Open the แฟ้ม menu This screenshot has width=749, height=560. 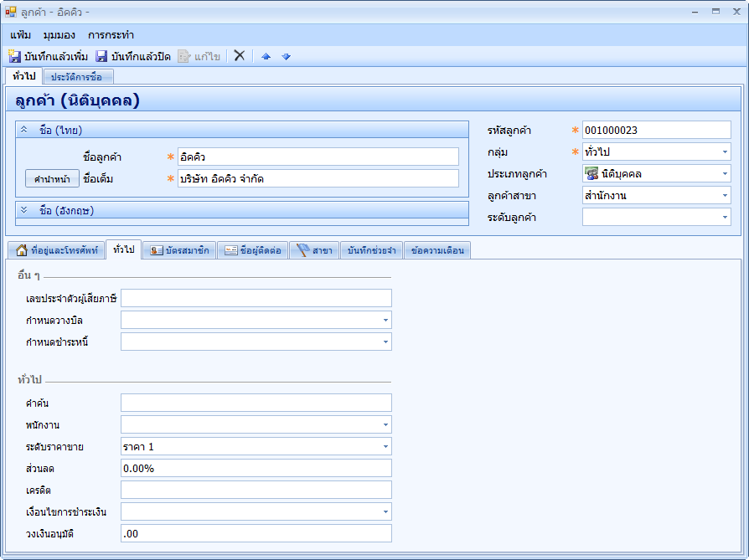pyautogui.click(x=21, y=35)
